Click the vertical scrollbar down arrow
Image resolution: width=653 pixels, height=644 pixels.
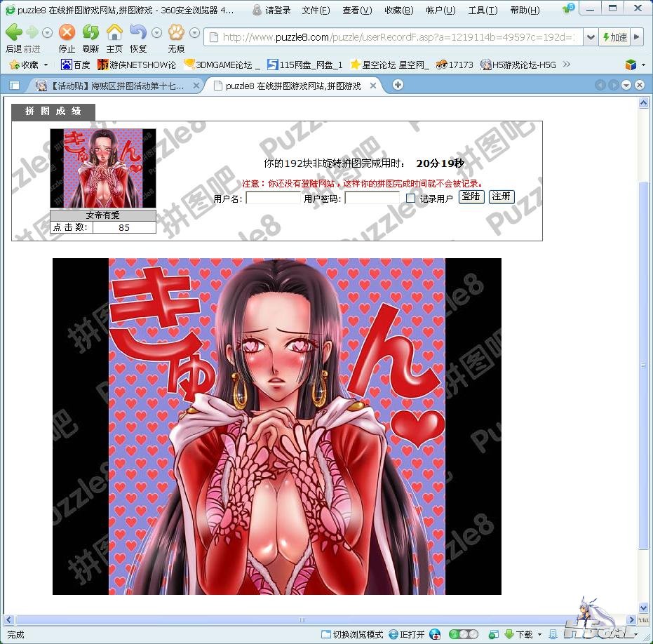pyautogui.click(x=644, y=608)
